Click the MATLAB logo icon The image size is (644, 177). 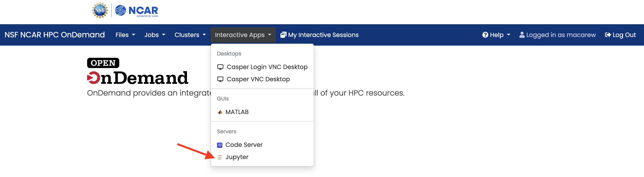(x=220, y=112)
